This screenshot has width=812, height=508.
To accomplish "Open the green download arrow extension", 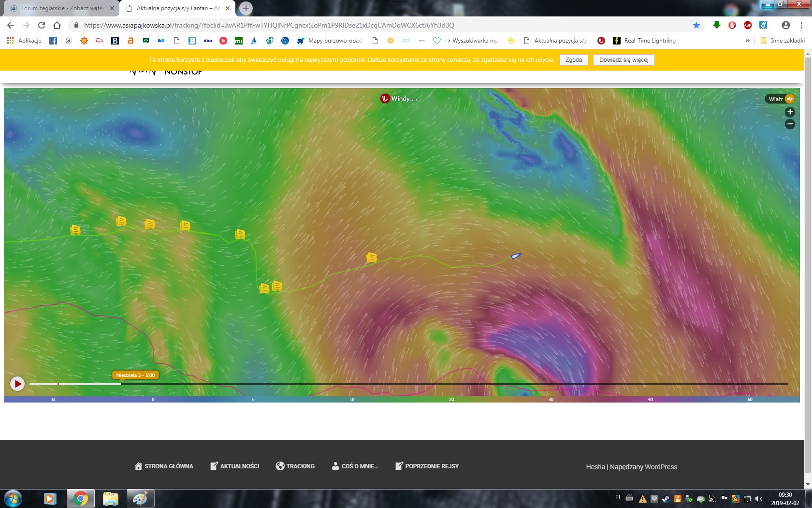I will [x=717, y=25].
